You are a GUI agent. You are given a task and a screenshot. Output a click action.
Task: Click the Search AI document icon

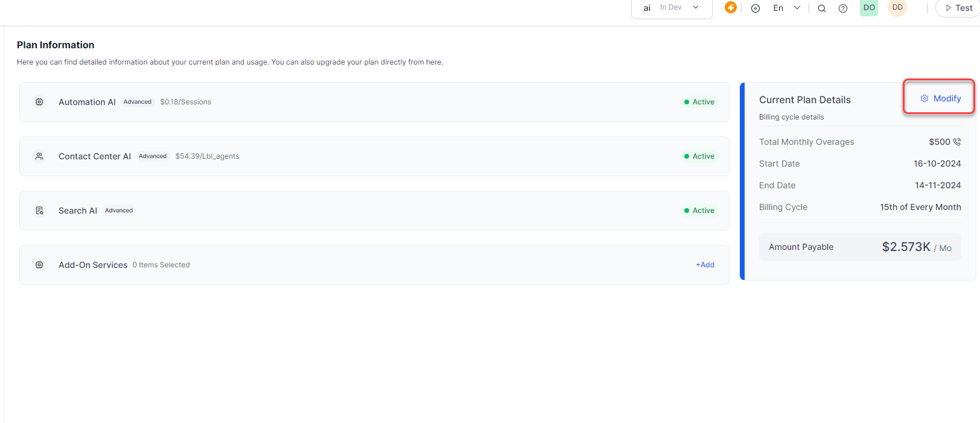point(39,211)
